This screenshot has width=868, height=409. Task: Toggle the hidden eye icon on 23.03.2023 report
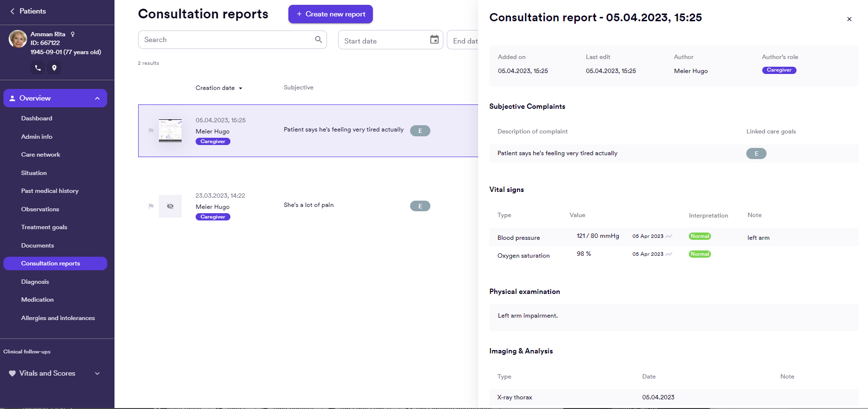coord(170,206)
